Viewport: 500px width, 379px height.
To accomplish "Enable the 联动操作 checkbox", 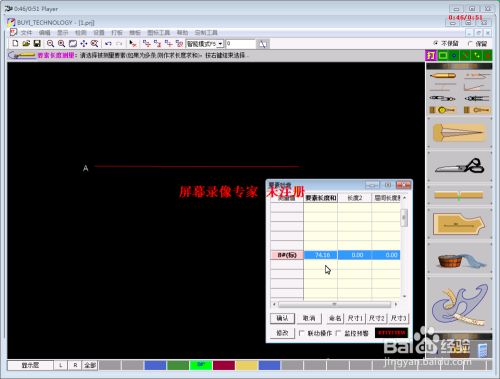I will click(x=301, y=333).
